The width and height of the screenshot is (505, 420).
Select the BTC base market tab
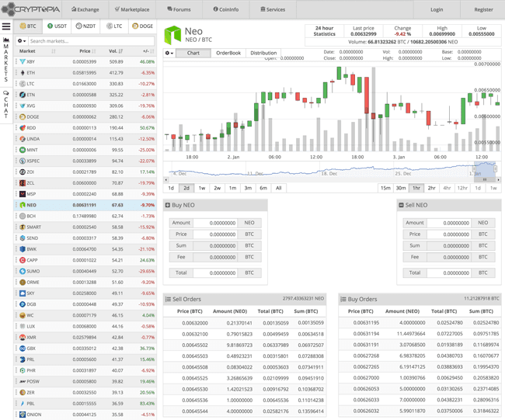(x=28, y=26)
